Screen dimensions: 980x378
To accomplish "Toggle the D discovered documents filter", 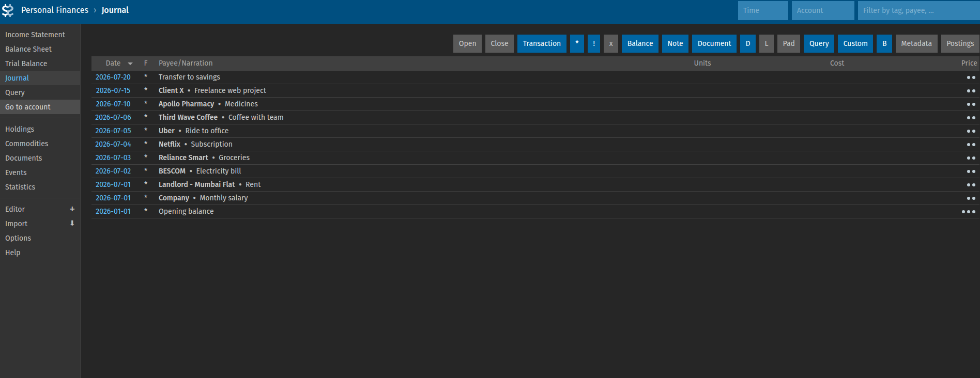I will click(x=748, y=43).
